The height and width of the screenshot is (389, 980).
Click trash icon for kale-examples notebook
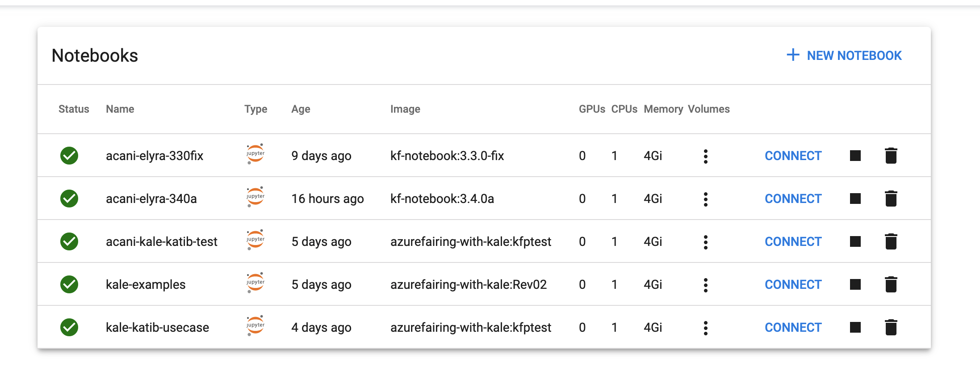click(x=891, y=284)
